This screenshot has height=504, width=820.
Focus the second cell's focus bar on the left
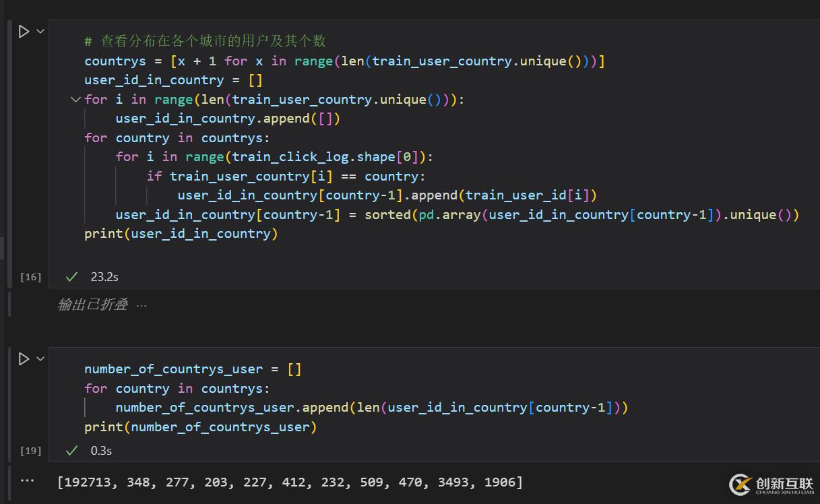point(9,404)
